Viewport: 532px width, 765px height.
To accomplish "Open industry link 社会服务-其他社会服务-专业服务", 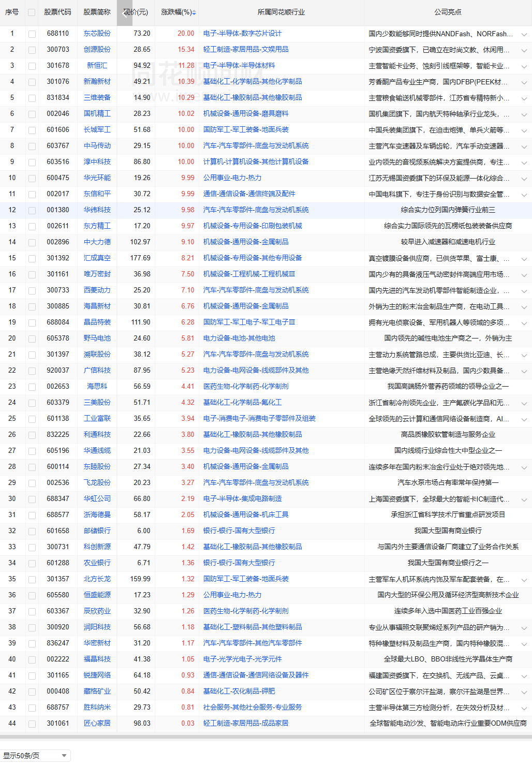I will tap(253, 707).
